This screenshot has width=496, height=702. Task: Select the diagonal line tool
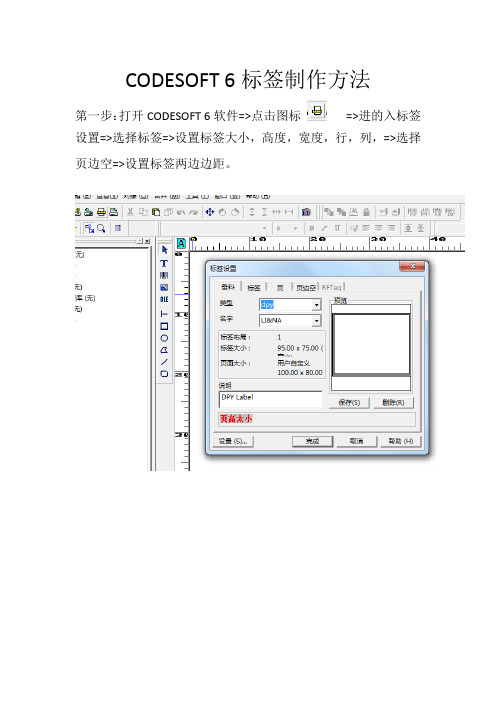coord(164,362)
